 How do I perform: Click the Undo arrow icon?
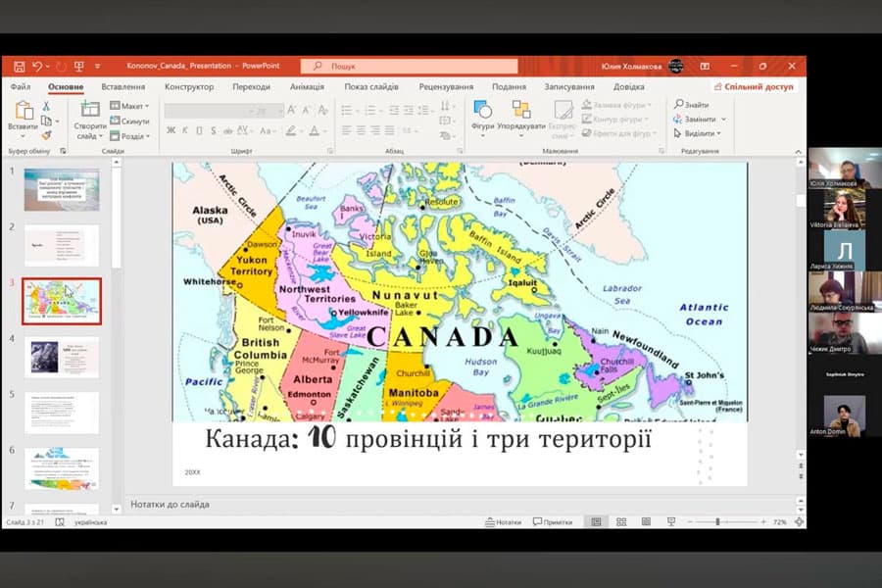click(x=37, y=67)
